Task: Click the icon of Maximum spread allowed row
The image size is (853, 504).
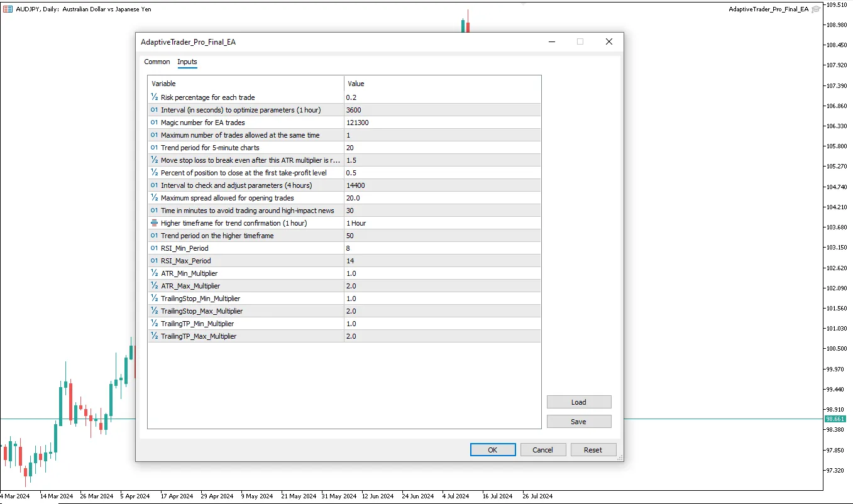Action: coord(155,198)
